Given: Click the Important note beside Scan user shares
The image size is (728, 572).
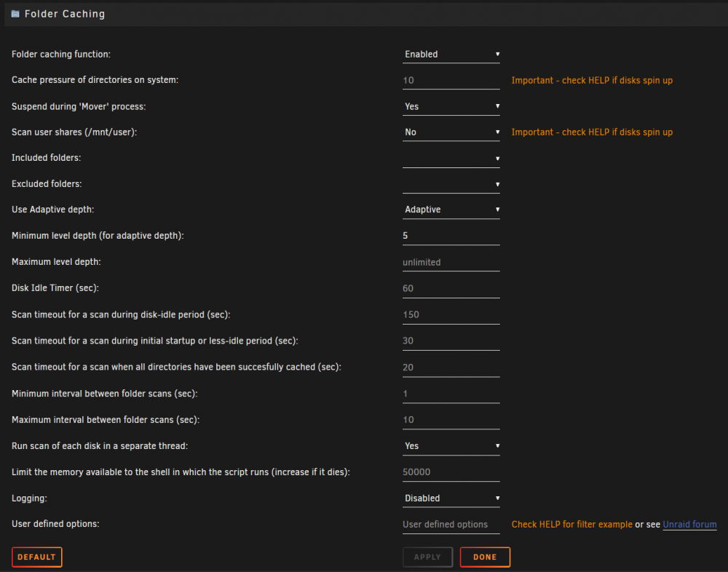Looking at the screenshot, I should click(592, 132).
